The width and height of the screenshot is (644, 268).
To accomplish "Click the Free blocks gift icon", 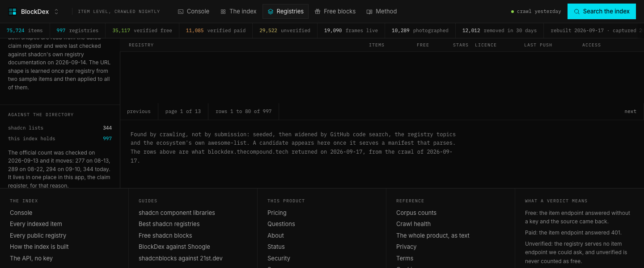I will (x=318, y=12).
